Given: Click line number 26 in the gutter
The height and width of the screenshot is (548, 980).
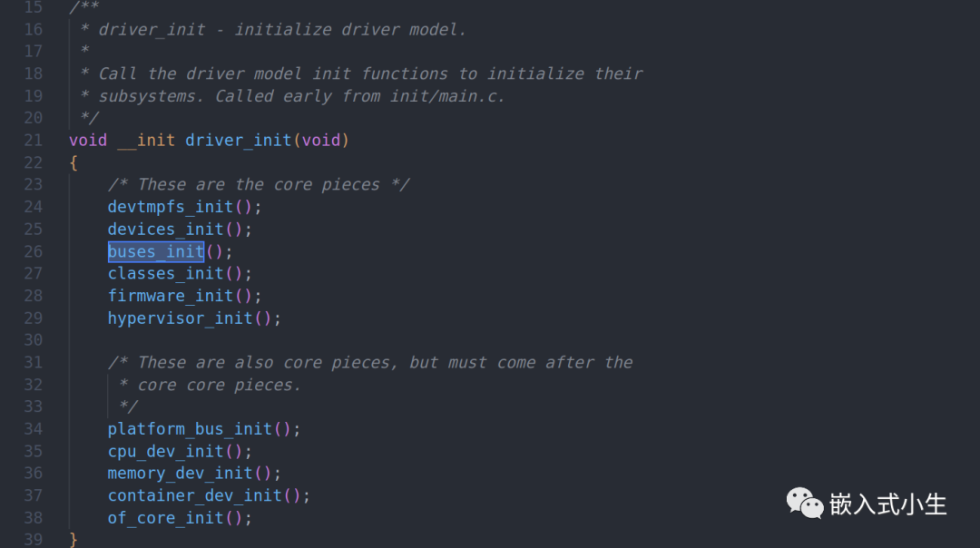Looking at the screenshot, I should coord(33,251).
